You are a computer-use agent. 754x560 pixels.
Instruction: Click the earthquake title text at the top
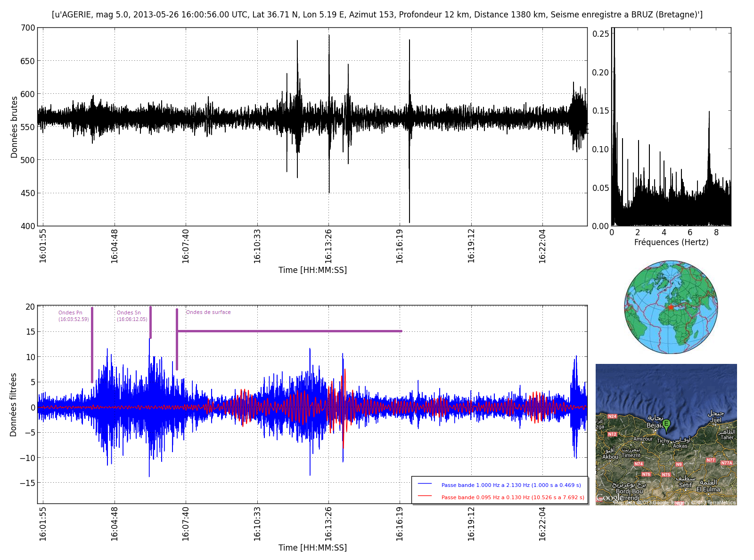(x=377, y=15)
